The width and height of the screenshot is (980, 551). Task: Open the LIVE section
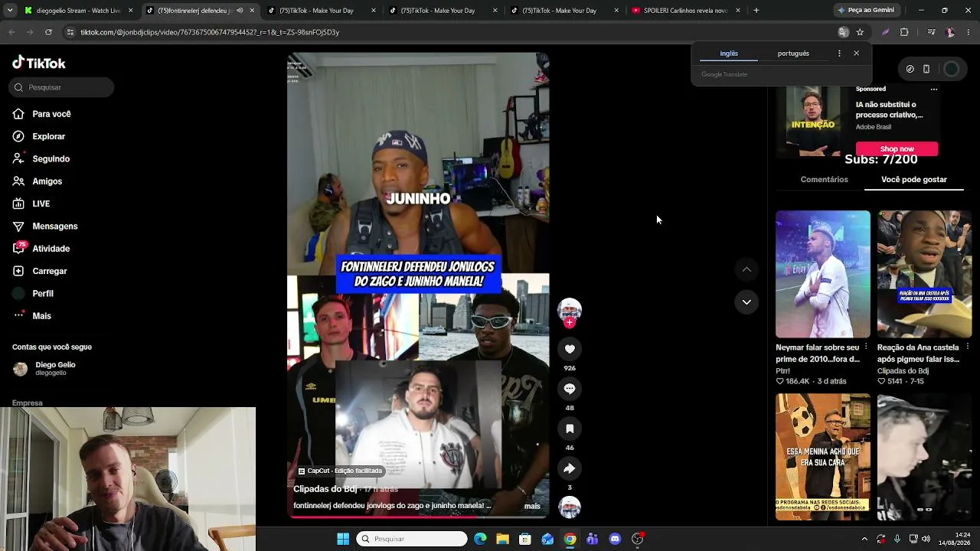(x=31, y=204)
